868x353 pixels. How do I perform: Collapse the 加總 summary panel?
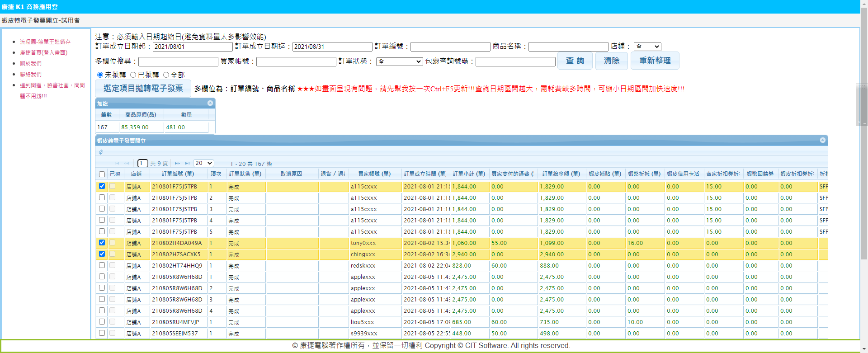pyautogui.click(x=210, y=104)
